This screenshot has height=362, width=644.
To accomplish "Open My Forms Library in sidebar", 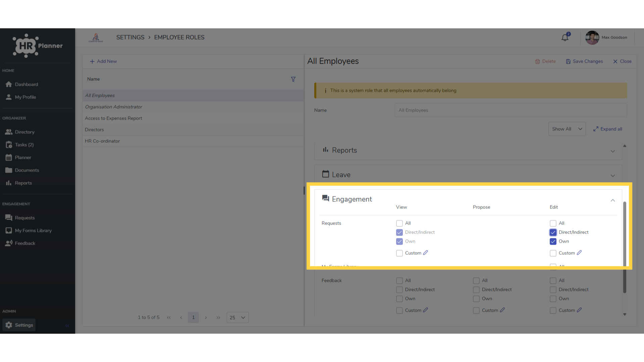I will [x=29, y=231].
